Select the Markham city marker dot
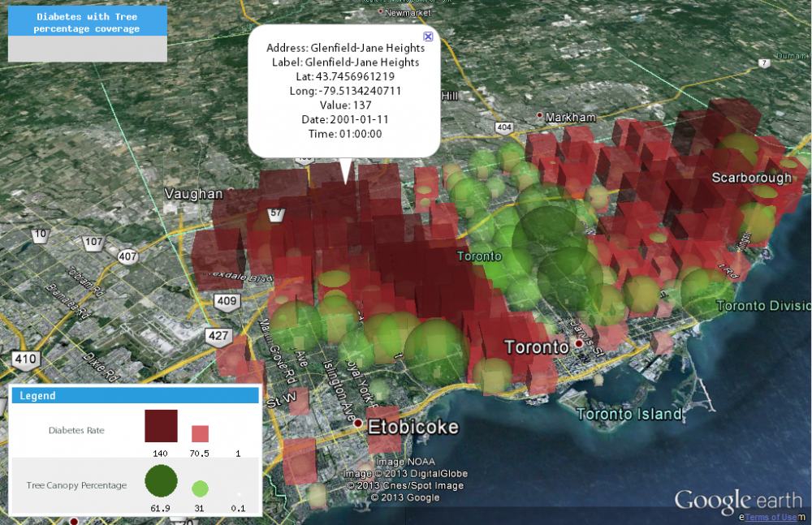 pos(540,117)
